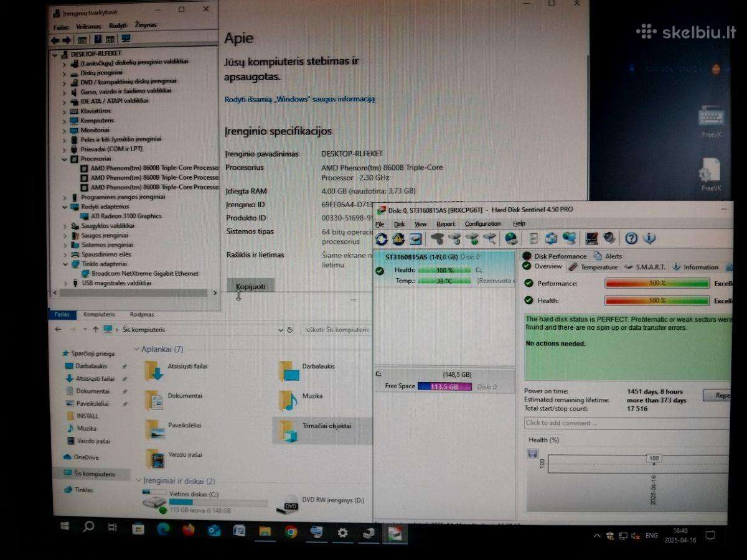747x560 pixels.
Task: Open Disk menu in Hard Disk Sentinel
Action: 399,224
